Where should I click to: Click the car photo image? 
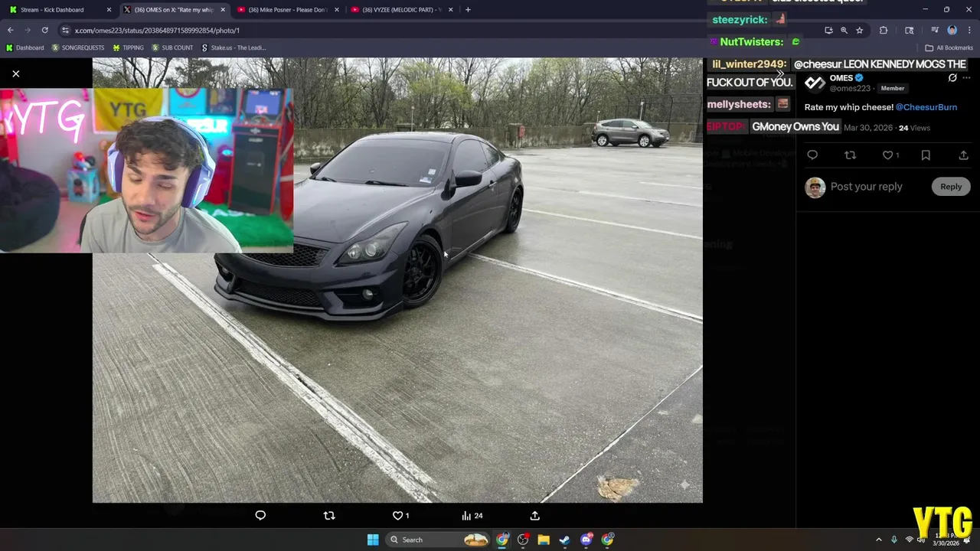point(397,280)
